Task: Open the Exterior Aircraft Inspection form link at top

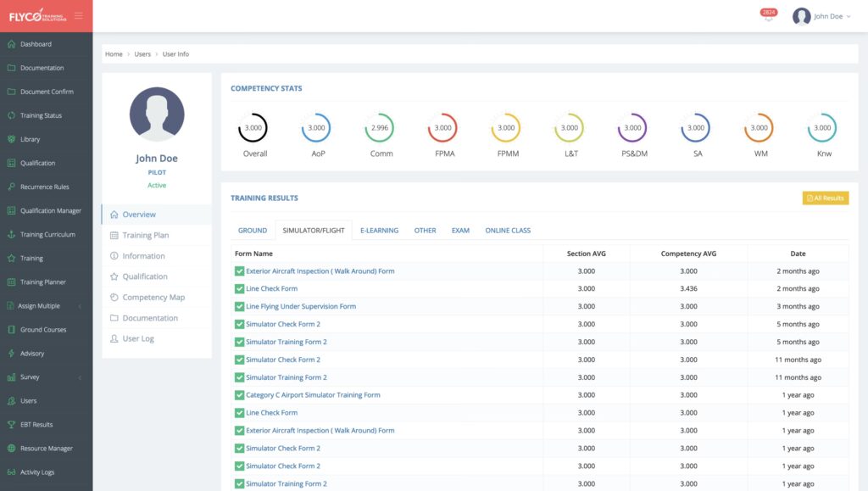Action: pos(320,271)
